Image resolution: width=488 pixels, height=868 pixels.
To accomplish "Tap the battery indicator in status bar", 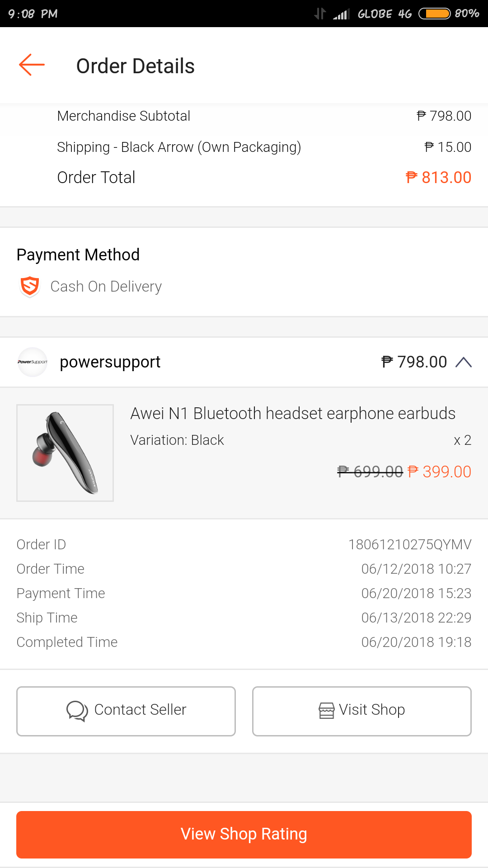I will [434, 14].
